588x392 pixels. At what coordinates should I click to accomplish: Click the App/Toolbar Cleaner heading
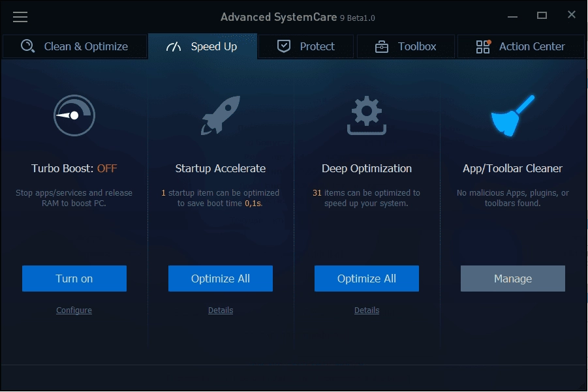[513, 169]
